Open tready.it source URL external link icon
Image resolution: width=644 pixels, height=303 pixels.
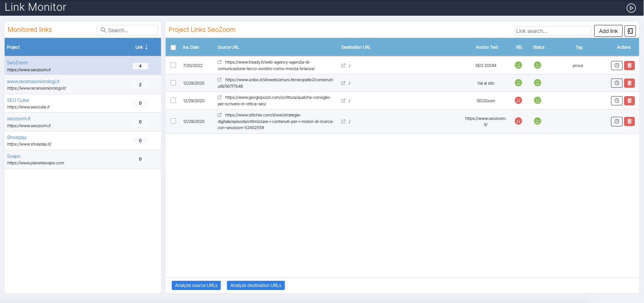point(220,62)
